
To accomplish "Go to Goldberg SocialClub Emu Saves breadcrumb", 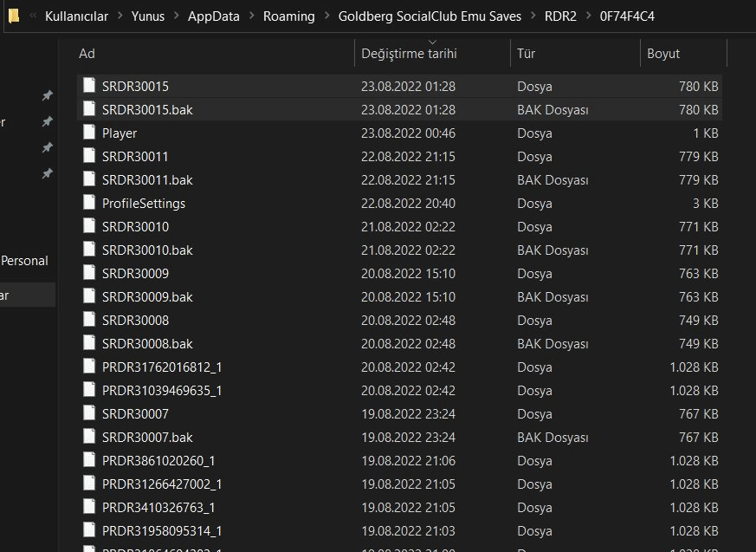I will 430,16.
